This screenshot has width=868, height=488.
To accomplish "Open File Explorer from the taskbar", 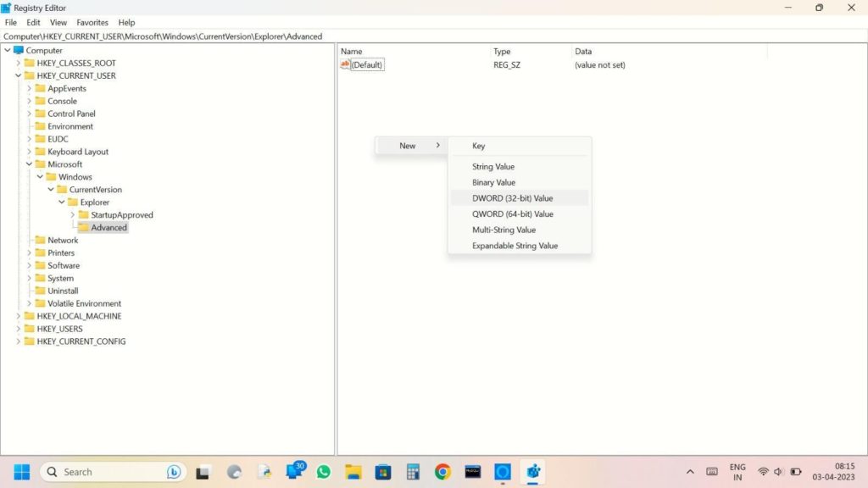I will pyautogui.click(x=353, y=472).
